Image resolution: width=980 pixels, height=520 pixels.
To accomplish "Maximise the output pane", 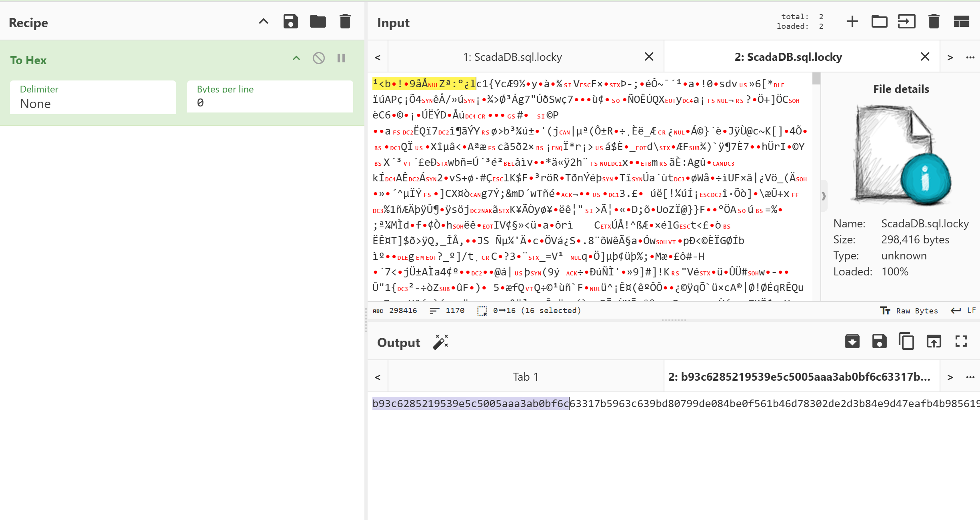I will point(961,341).
